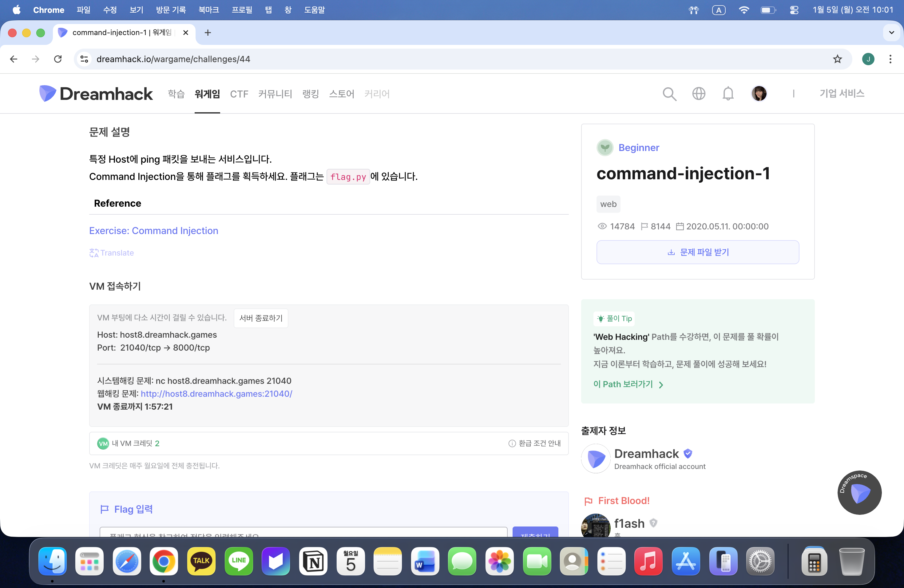Open site information icon in address bar
Image resolution: width=904 pixels, height=588 pixels.
84,59
